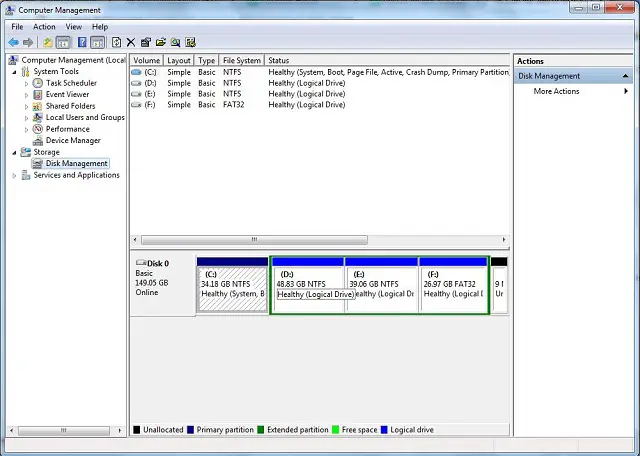Select the (F:) FAT32 volume row
Viewport: 640px width, 456px height.
(320, 105)
